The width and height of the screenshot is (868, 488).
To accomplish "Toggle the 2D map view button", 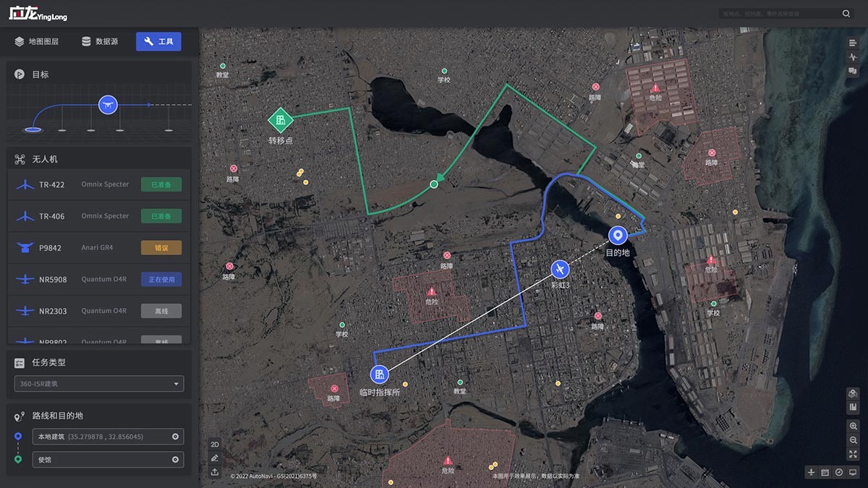I will 215,444.
